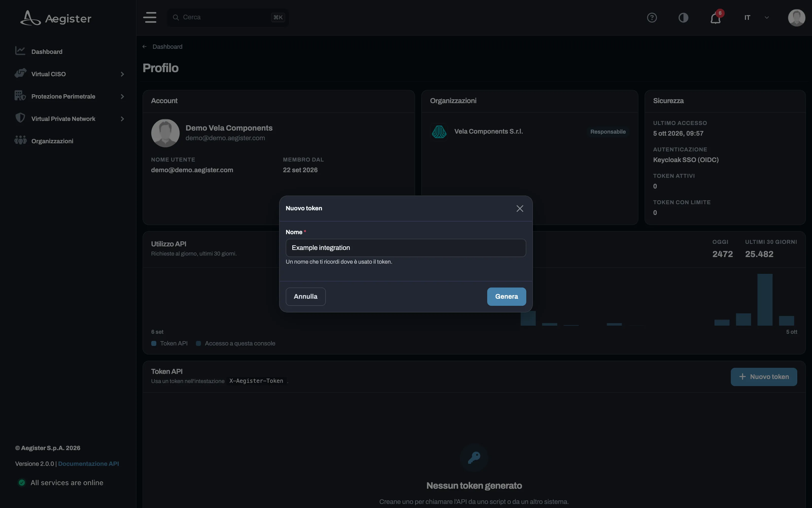The height and width of the screenshot is (508, 812).
Task: Click the Vela Components organization logo
Action: point(439,132)
